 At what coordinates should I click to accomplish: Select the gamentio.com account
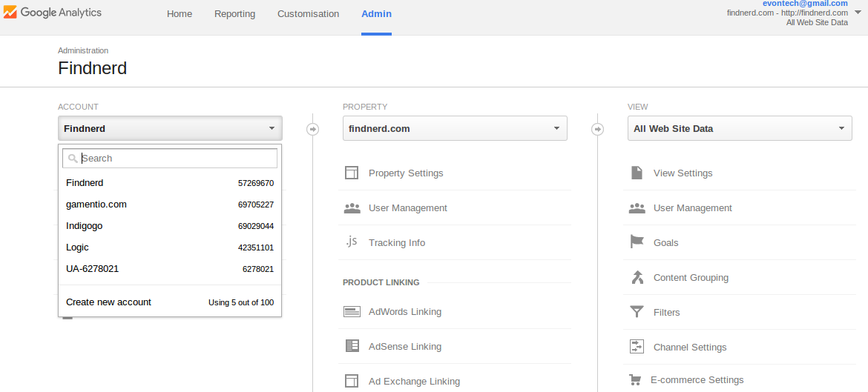pyautogui.click(x=170, y=205)
